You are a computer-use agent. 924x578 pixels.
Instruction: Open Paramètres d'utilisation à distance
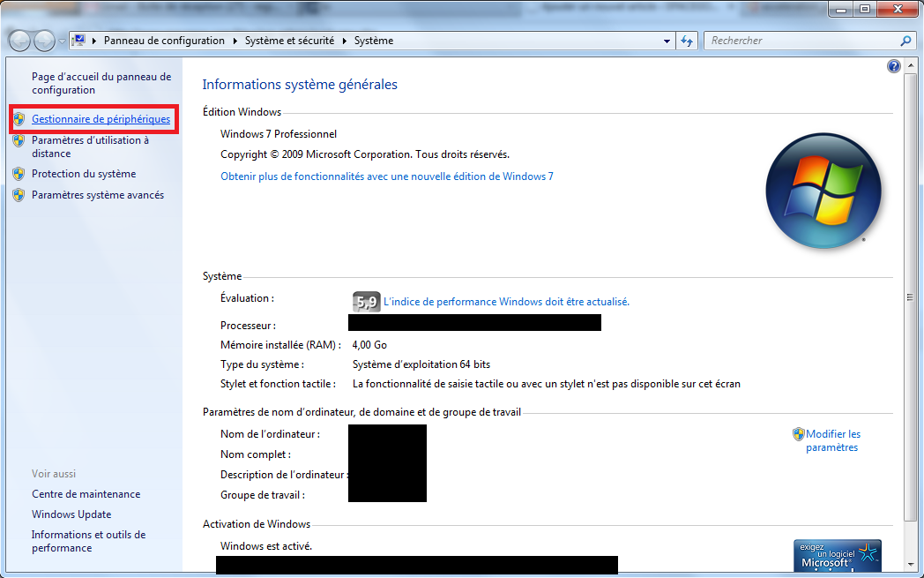point(90,146)
